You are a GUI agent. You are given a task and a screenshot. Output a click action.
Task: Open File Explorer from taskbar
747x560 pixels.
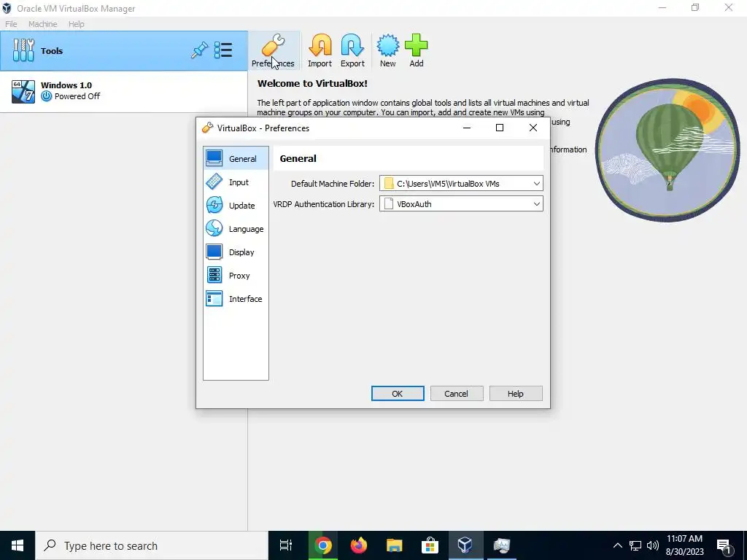tap(395, 545)
